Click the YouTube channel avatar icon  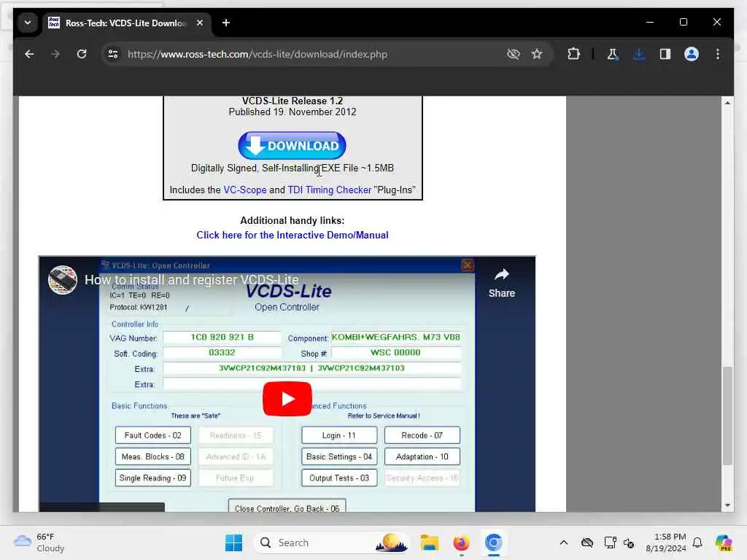pyautogui.click(x=63, y=280)
